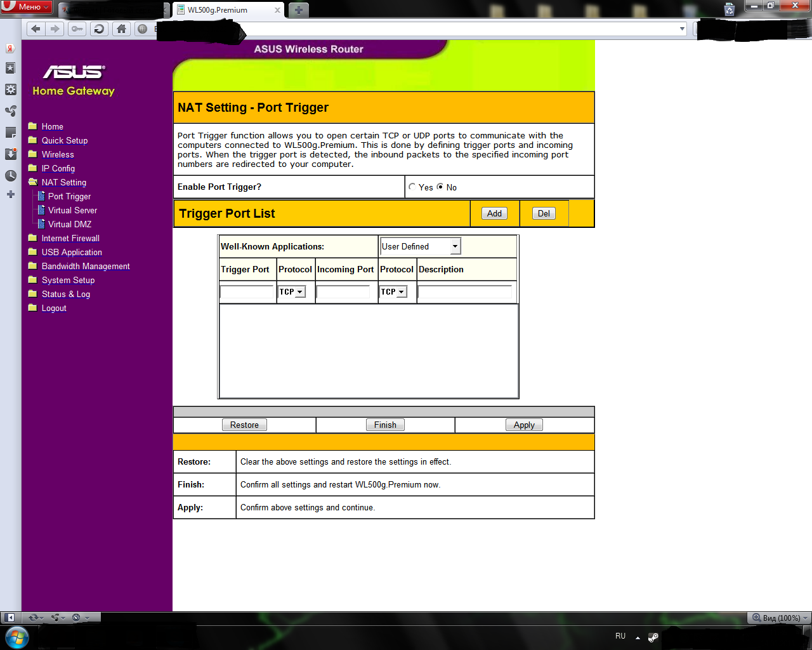Open the Port Trigger page link

69,196
